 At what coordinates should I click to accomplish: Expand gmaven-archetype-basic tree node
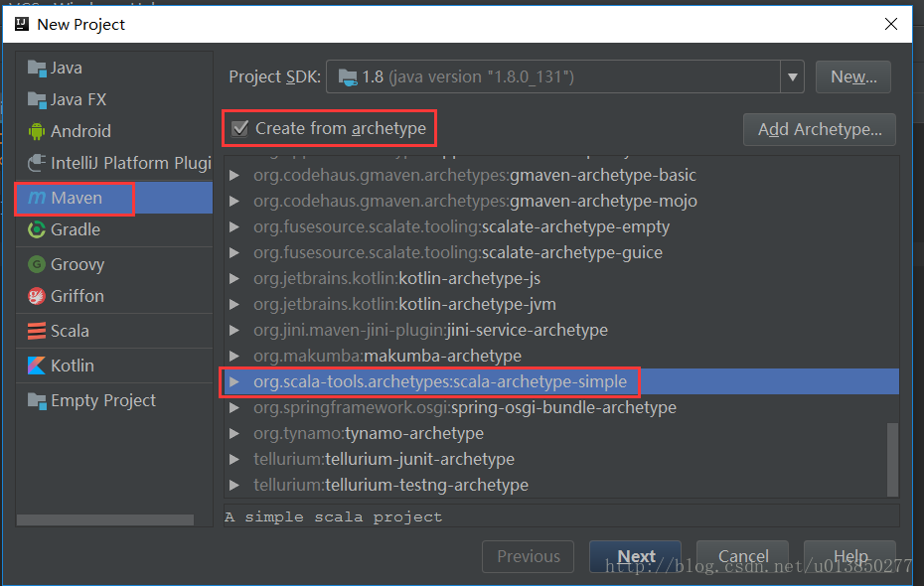point(234,175)
